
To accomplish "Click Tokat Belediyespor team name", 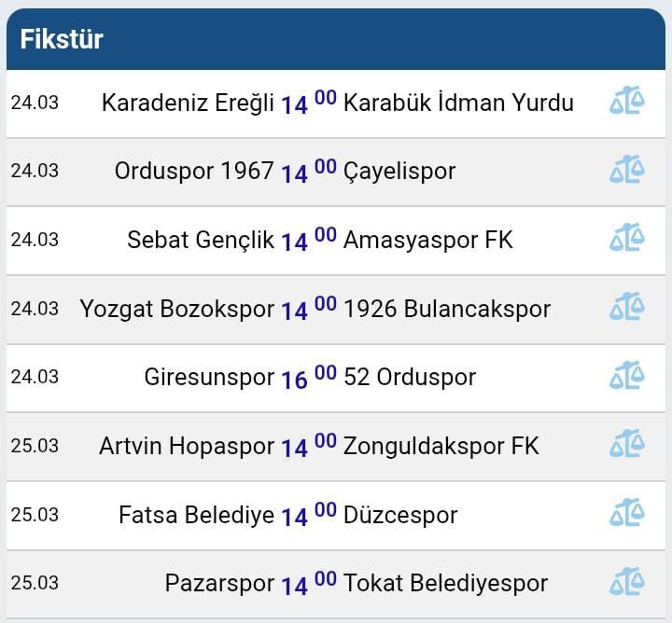I will [x=445, y=583].
